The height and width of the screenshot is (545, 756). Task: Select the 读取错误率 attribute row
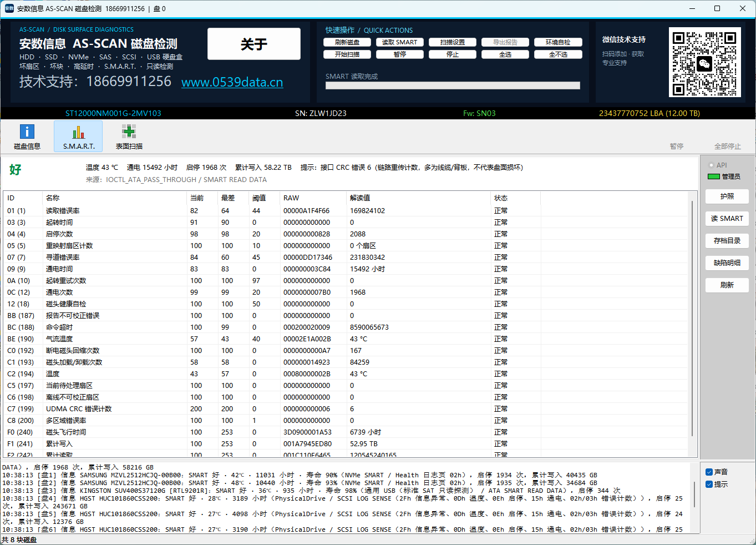pyautogui.click(x=346, y=211)
